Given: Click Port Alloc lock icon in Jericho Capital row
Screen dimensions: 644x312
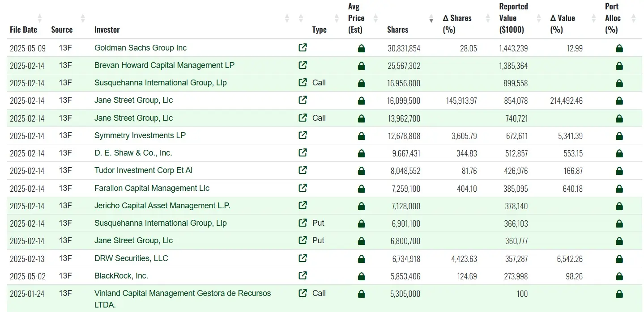Looking at the screenshot, I should tap(619, 206).
